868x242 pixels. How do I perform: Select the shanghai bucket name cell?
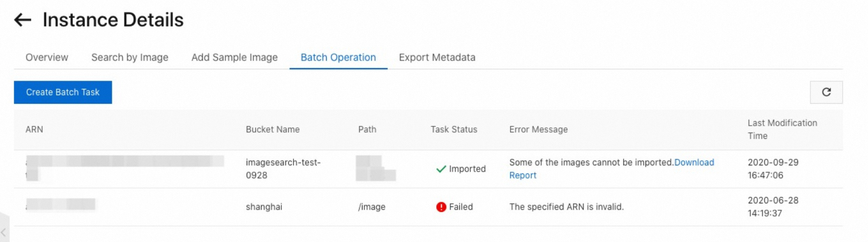264,207
